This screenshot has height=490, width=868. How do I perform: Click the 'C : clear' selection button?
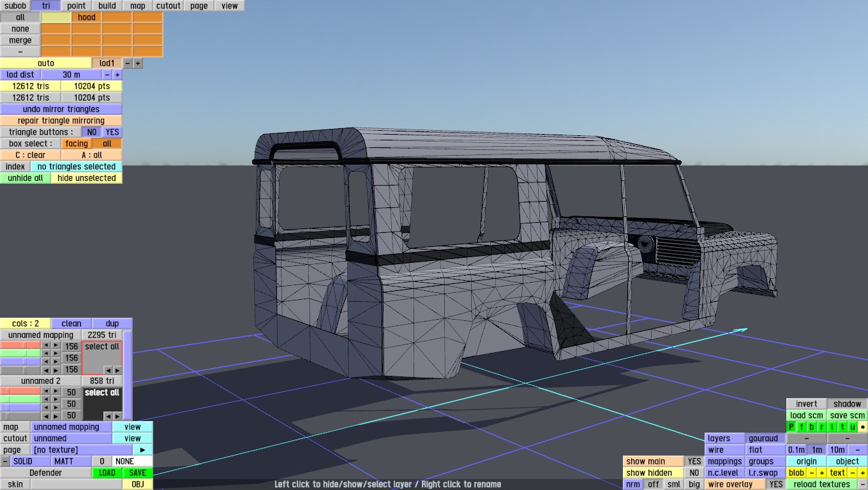31,155
